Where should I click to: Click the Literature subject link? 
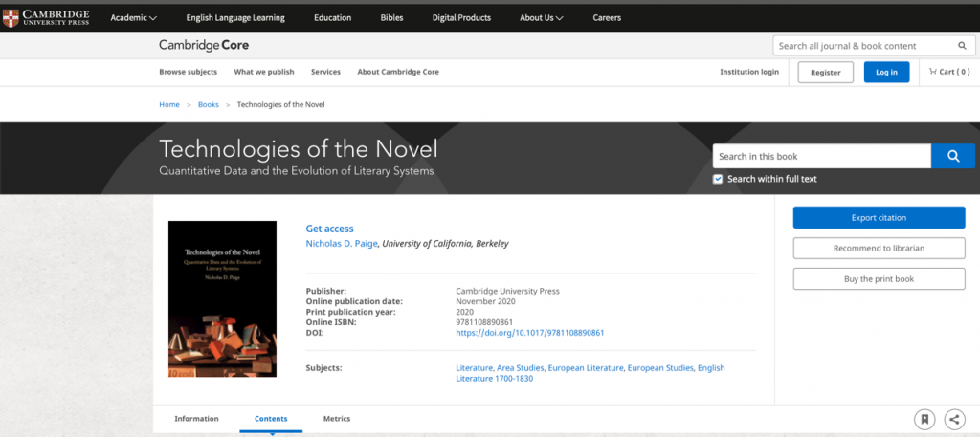click(475, 368)
